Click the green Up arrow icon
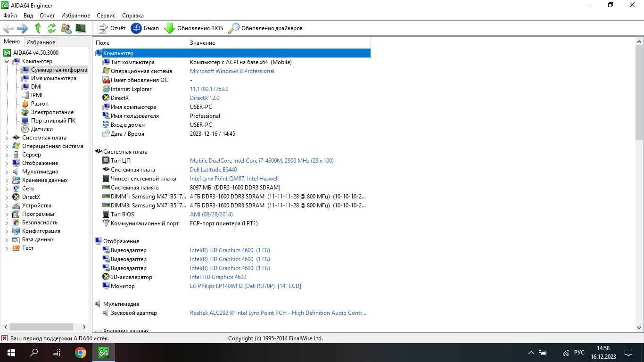Image resolution: width=644 pixels, height=362 pixels. 38,28
